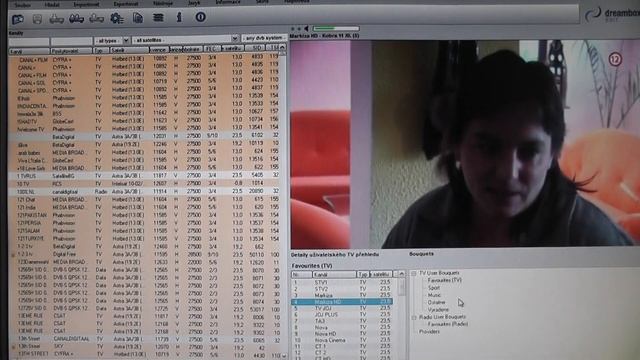Click the send-to-Dreambox toolbar icon
The width and height of the screenshot is (640, 360).
[x=97, y=18]
